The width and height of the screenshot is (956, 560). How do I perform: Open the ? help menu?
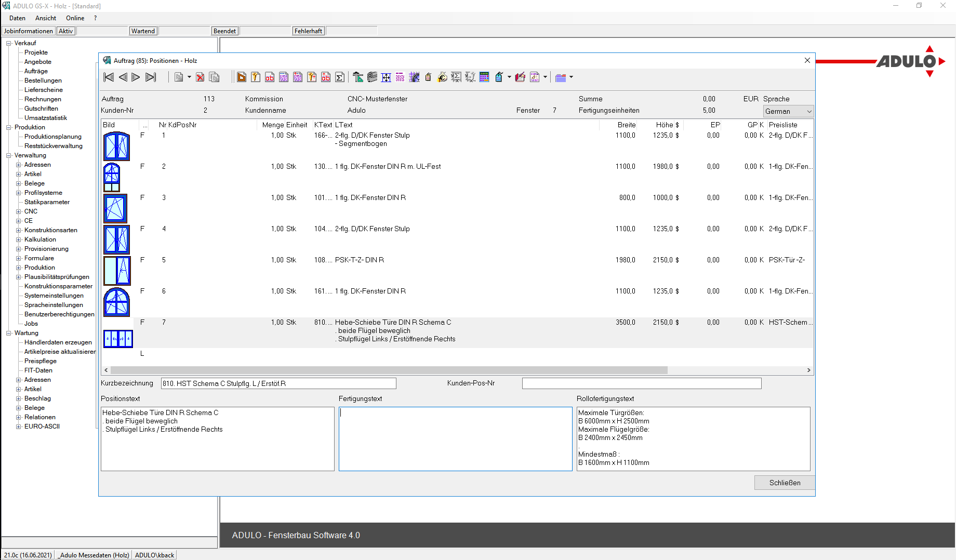pyautogui.click(x=96, y=18)
